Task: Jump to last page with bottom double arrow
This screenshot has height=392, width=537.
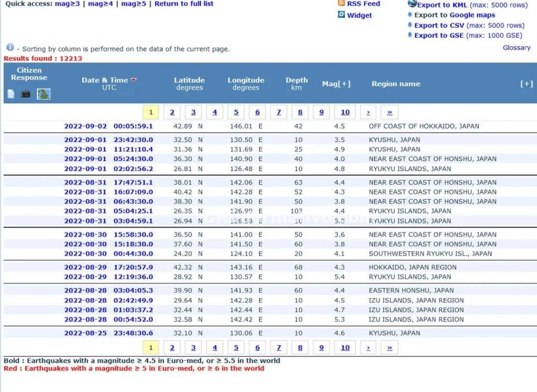Action: coord(389,347)
